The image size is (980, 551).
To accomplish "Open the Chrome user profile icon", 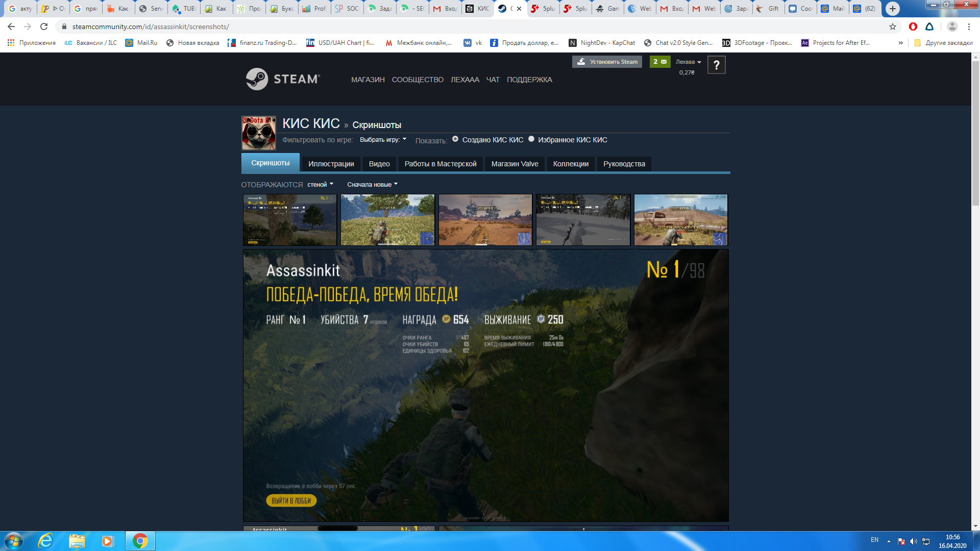I will (952, 27).
